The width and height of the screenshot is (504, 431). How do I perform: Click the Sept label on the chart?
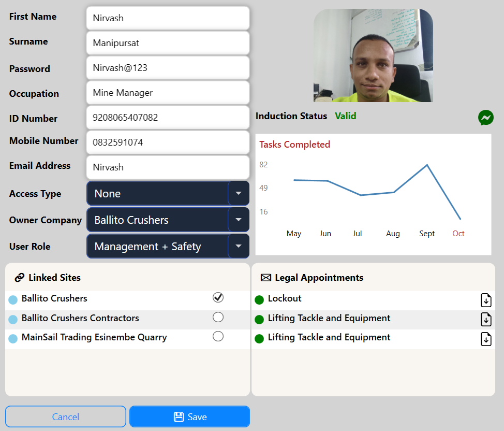click(427, 234)
